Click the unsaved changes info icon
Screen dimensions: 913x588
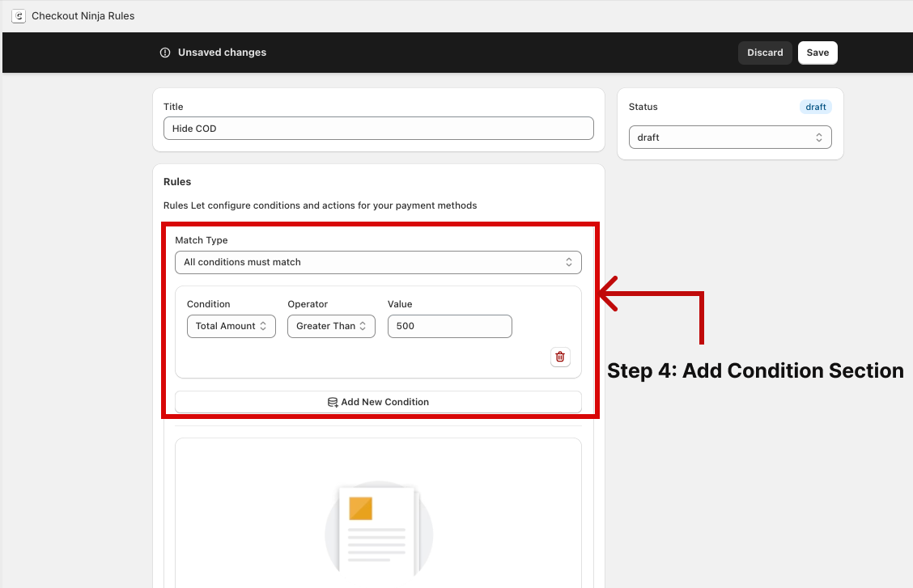click(165, 53)
